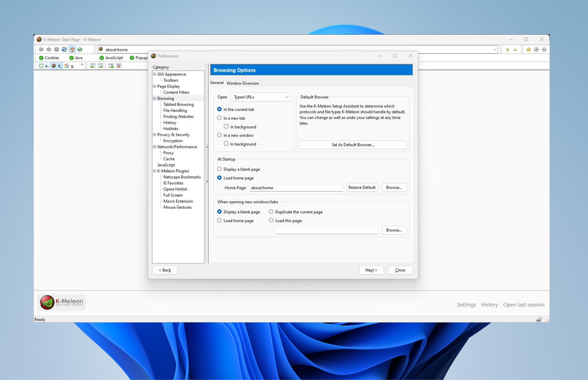Collapse the GUI Appearance tree node
This screenshot has width=588, height=380.
coord(154,74)
